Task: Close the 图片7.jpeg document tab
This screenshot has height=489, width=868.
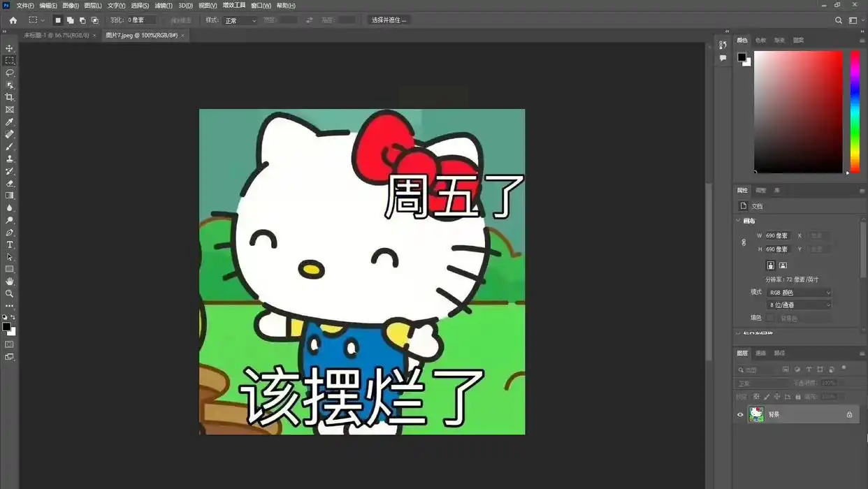Action: (x=183, y=35)
